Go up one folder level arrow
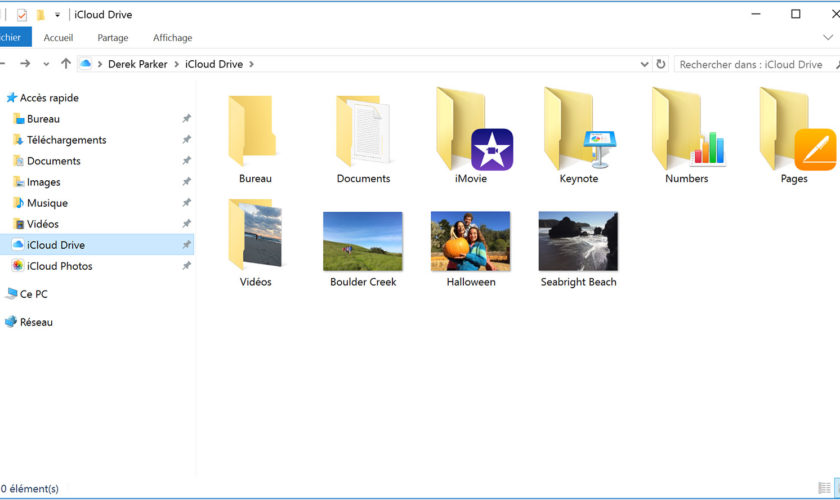The width and height of the screenshot is (840, 500). (66, 64)
